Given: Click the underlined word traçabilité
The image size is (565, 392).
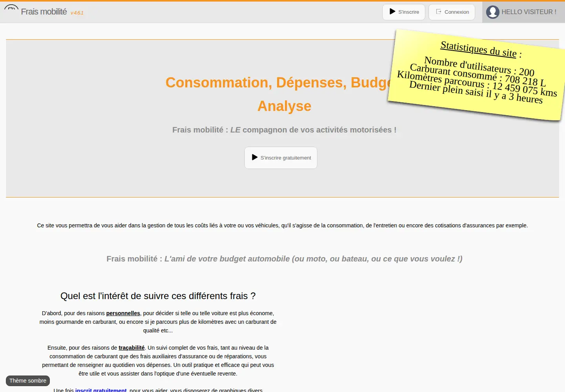Looking at the screenshot, I should click(131, 348).
